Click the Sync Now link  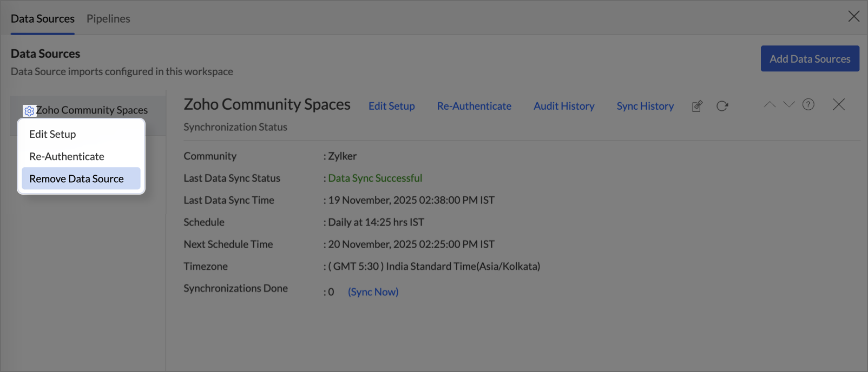[373, 292]
